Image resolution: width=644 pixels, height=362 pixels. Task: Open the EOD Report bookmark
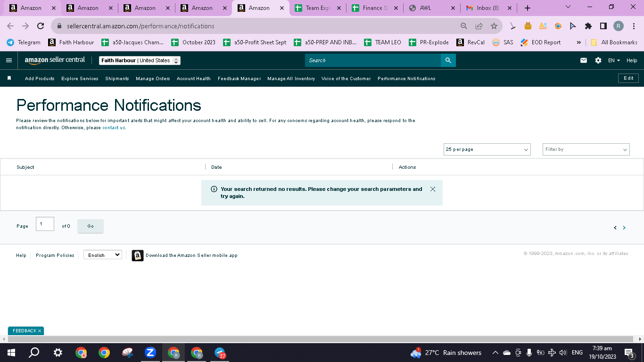(541, 42)
